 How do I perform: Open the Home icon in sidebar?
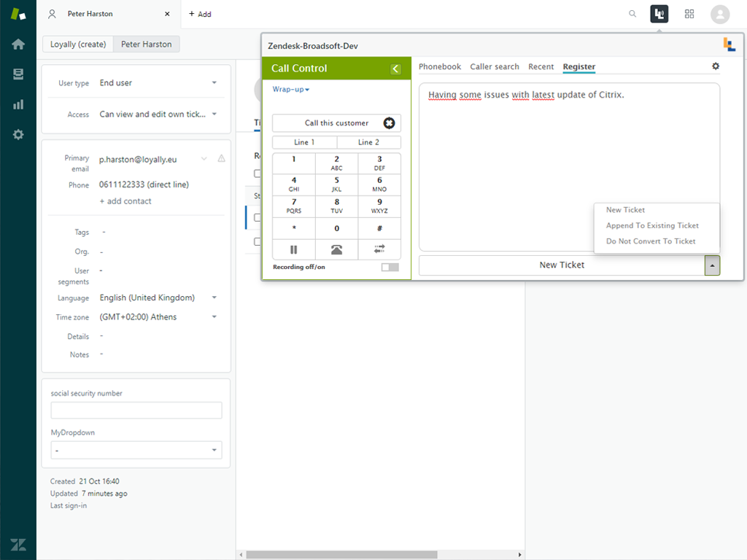(x=18, y=44)
